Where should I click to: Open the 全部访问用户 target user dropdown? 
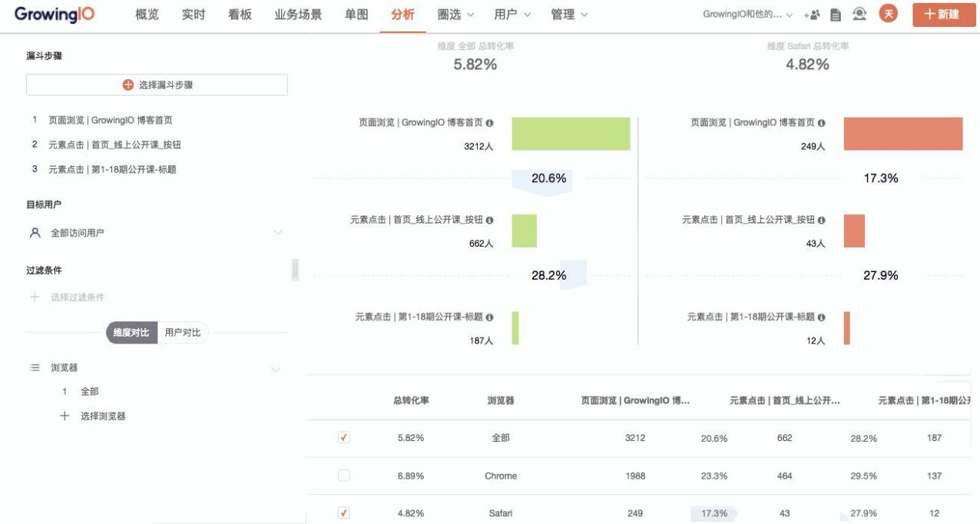[x=157, y=232]
